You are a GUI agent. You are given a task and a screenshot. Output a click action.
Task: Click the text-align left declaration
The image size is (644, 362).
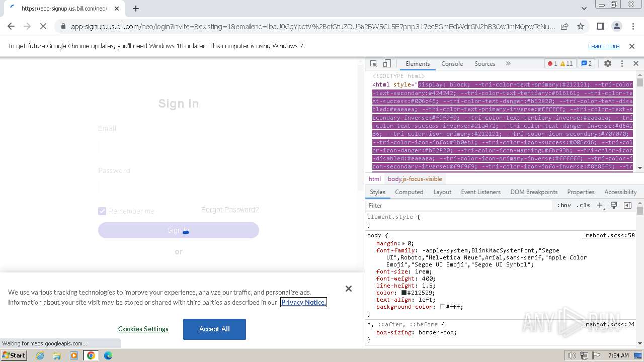click(406, 300)
